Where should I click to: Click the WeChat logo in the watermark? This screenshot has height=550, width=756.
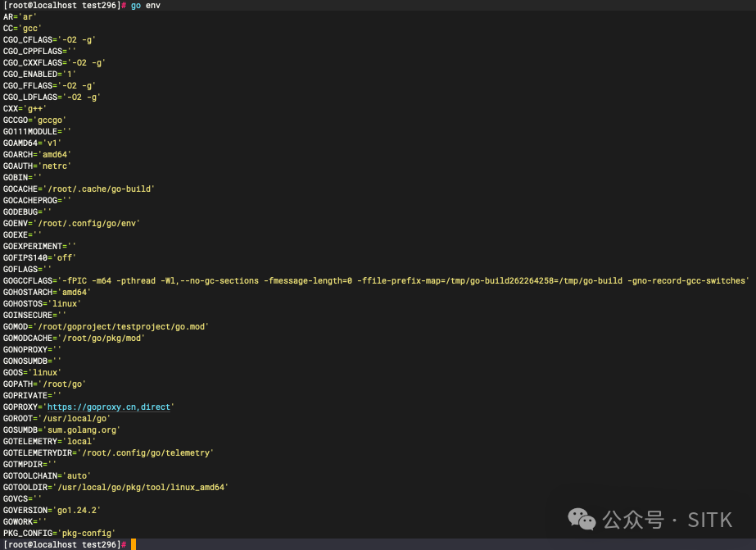[582, 520]
